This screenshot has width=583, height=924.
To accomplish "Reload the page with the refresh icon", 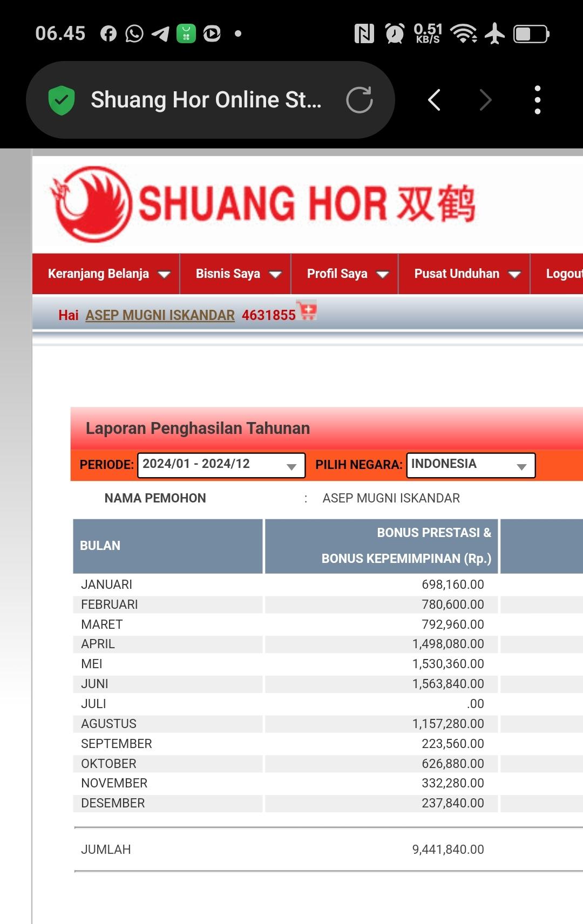I will point(360,100).
